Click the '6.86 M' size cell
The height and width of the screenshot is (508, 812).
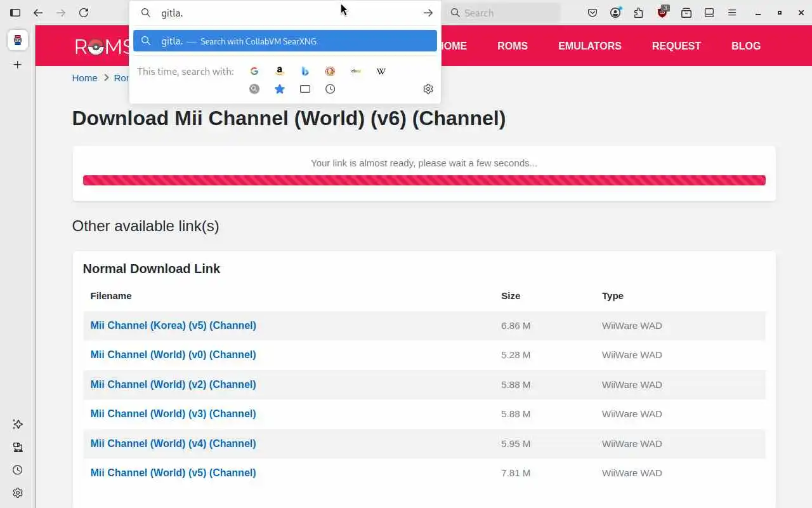(516, 325)
